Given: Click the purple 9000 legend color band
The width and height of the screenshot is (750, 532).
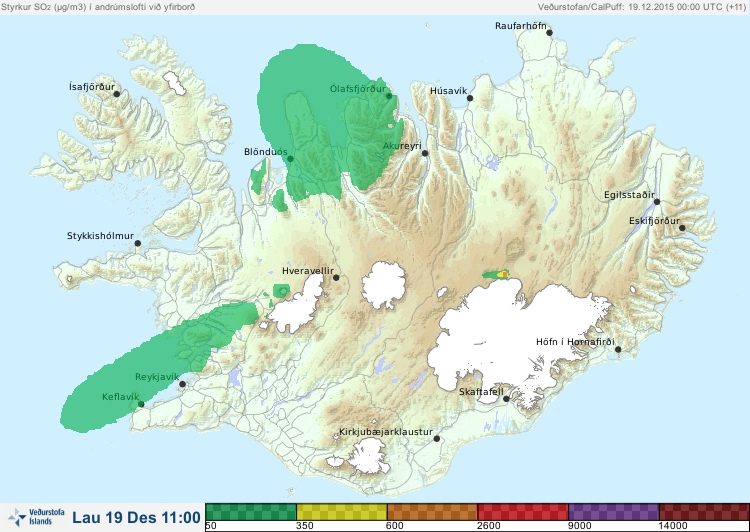Looking at the screenshot, I should tap(613, 511).
